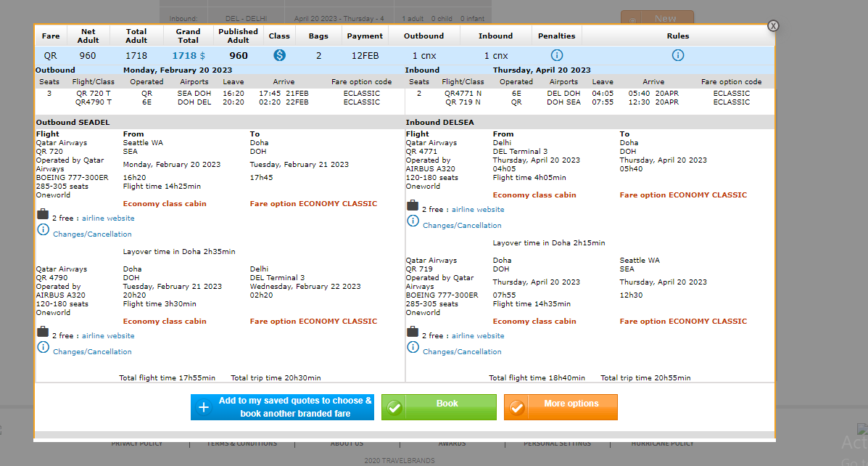Screen dimensions: 868x466
Task: Open airline website link for QR 4771 baggage
Action: (478, 210)
